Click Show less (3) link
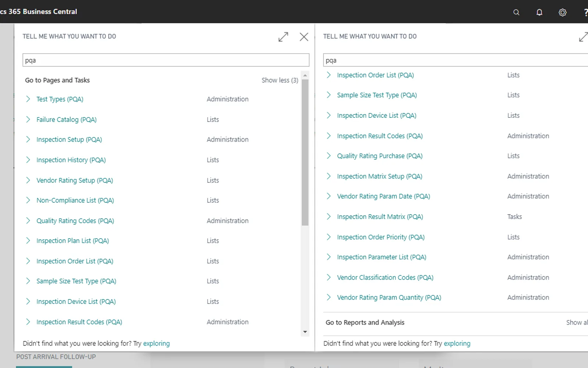This screenshot has height=368, width=588. [x=280, y=80]
